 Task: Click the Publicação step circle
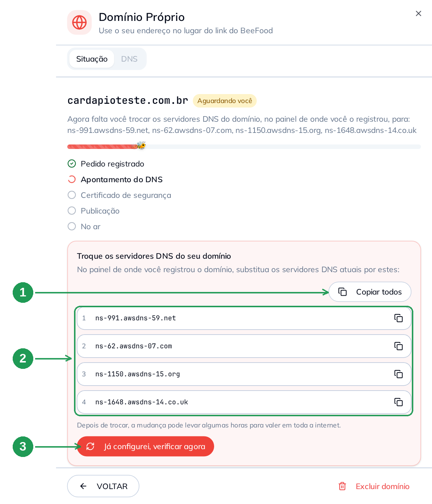72,211
